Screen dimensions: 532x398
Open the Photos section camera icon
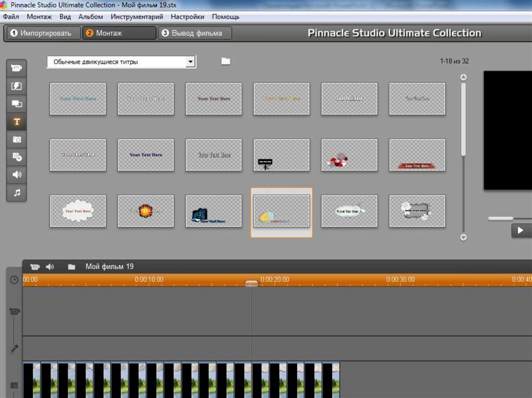[x=17, y=139]
